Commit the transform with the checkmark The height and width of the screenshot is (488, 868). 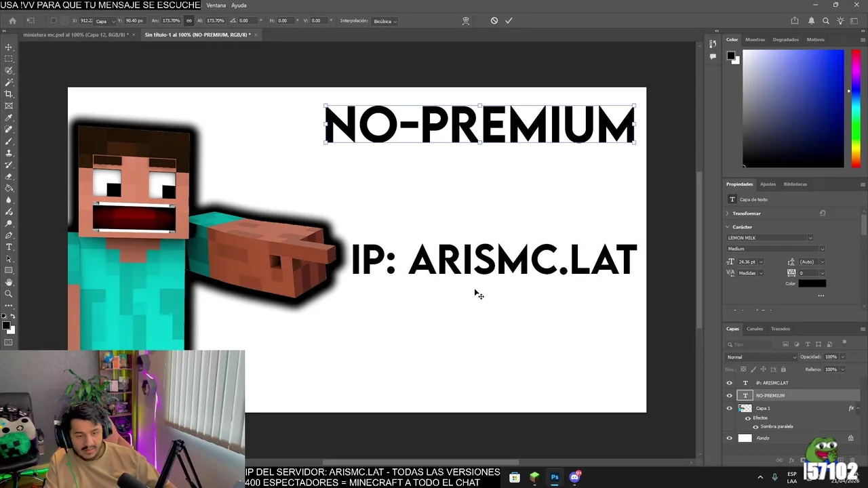(x=509, y=21)
